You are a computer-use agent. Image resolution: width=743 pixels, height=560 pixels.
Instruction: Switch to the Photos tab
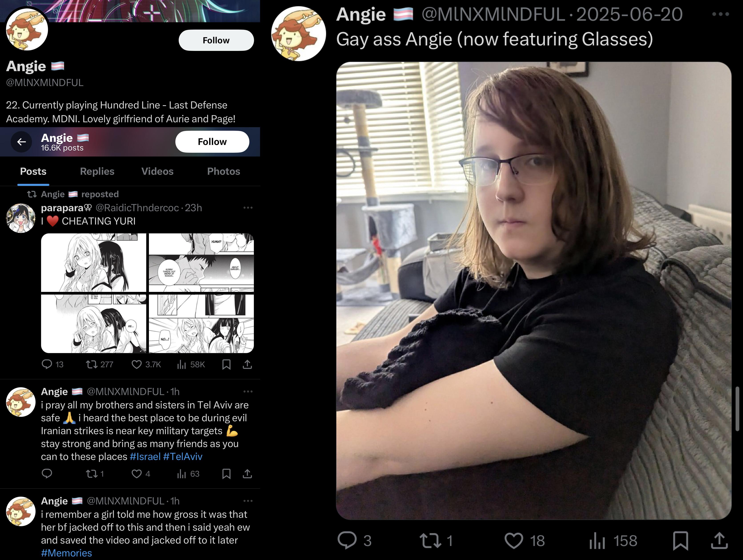click(x=223, y=171)
